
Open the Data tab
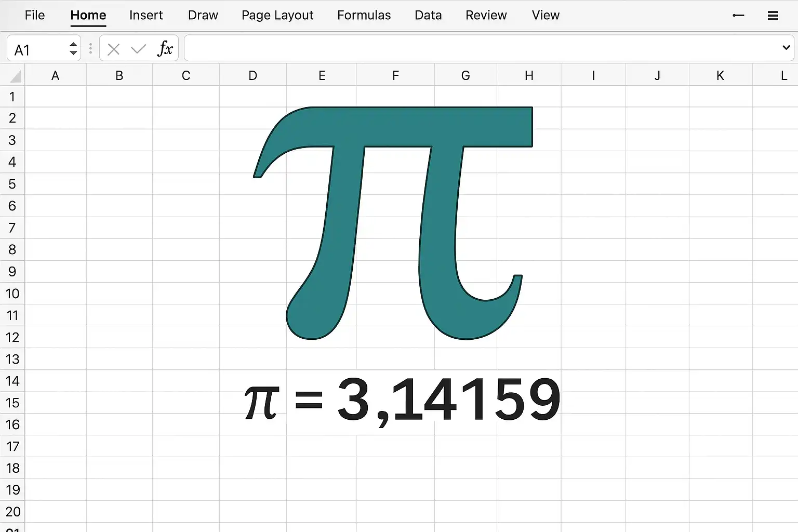[x=428, y=15]
